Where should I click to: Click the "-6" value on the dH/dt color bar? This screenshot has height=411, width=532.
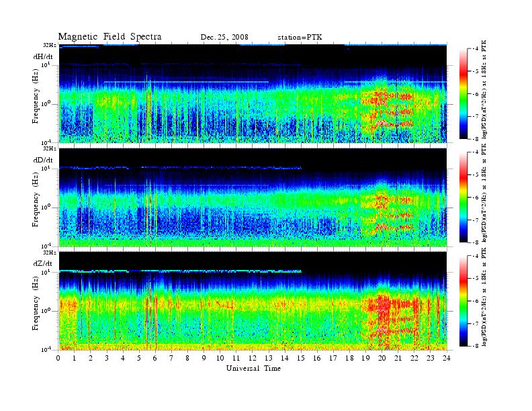(476, 94)
